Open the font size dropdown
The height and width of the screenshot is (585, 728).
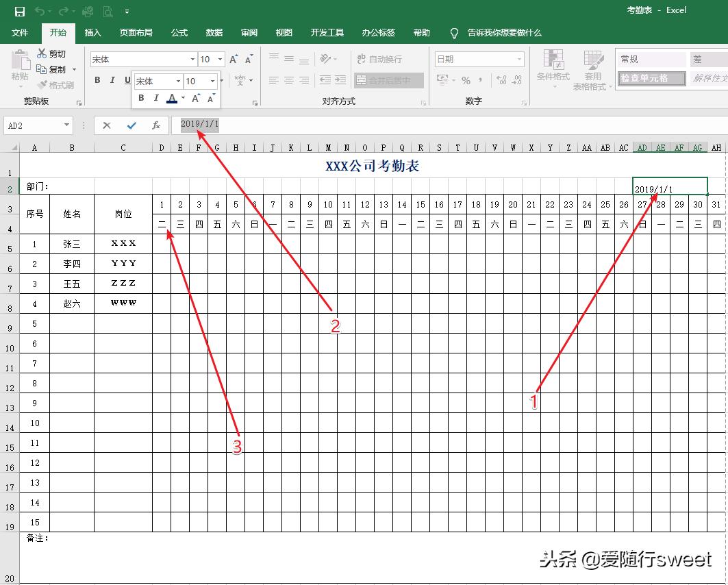218,59
